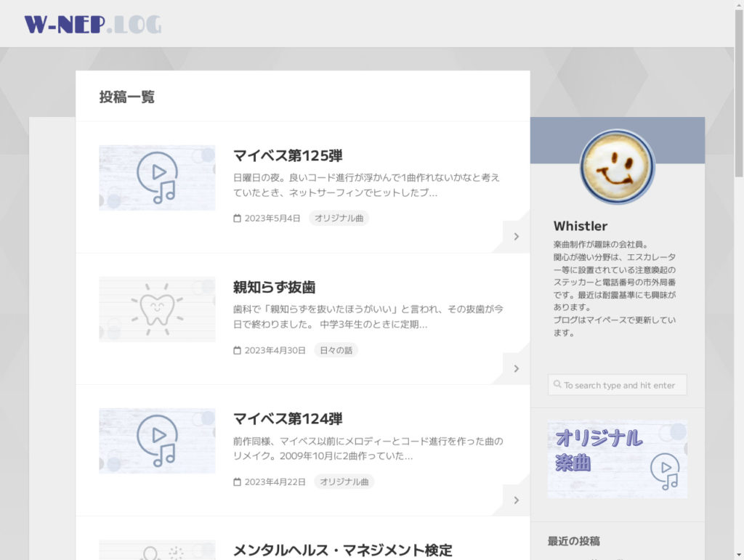Screen dimensions: 744x560
Task: Focus the search input field in sidebar
Action: pyautogui.click(x=623, y=385)
